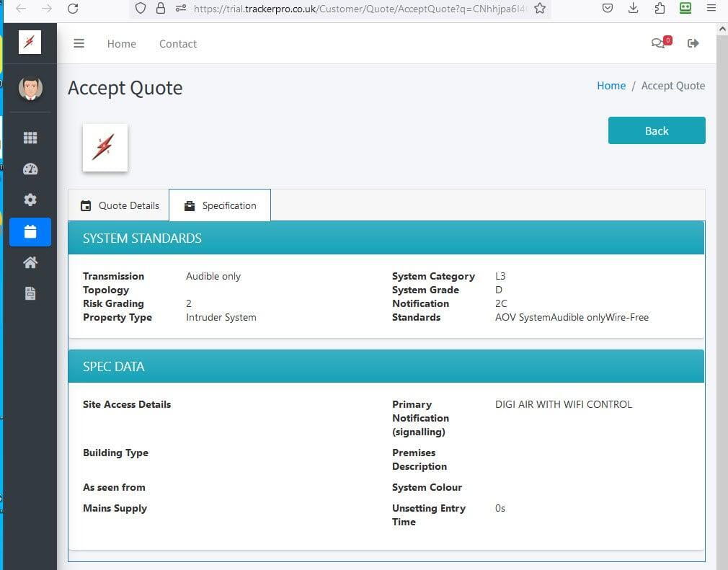The image size is (728, 570).
Task: Reload the page with browser refresh button
Action: (73, 9)
